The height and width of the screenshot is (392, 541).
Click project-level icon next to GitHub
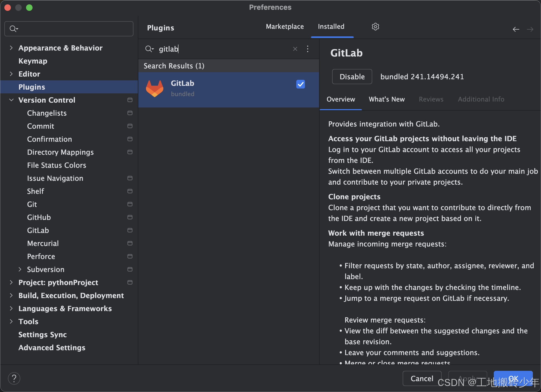(x=130, y=217)
